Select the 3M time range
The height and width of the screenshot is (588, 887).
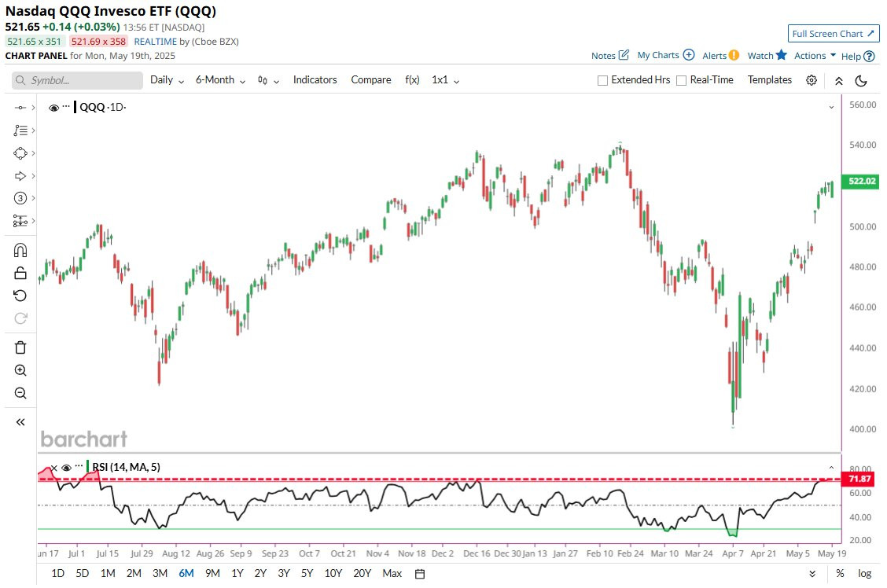pyautogui.click(x=160, y=573)
